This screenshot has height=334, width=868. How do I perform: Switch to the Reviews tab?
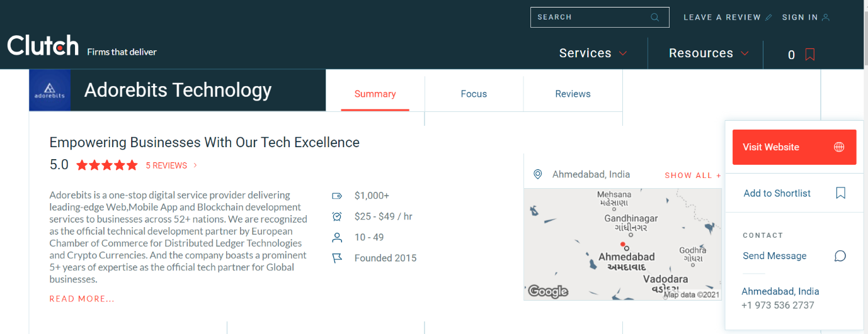[x=573, y=94]
